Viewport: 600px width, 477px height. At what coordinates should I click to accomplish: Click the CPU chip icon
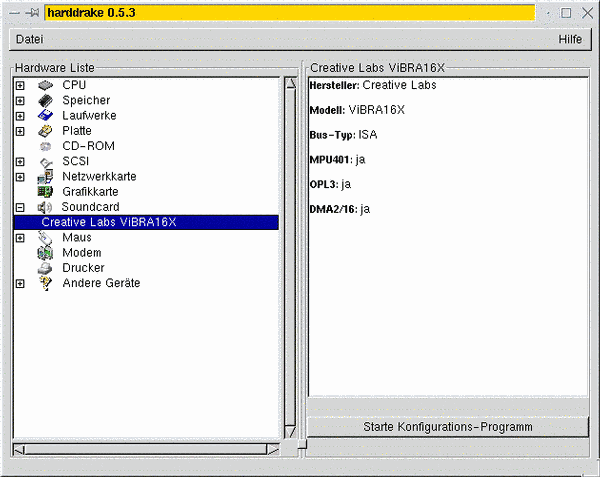point(45,86)
